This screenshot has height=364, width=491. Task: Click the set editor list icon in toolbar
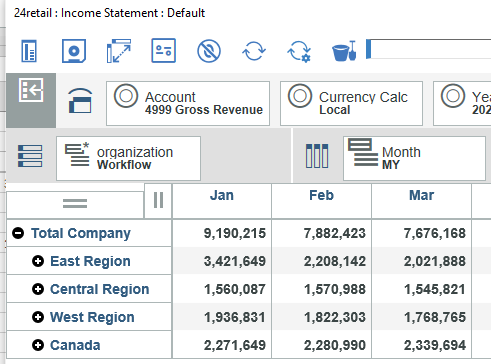tap(29, 51)
